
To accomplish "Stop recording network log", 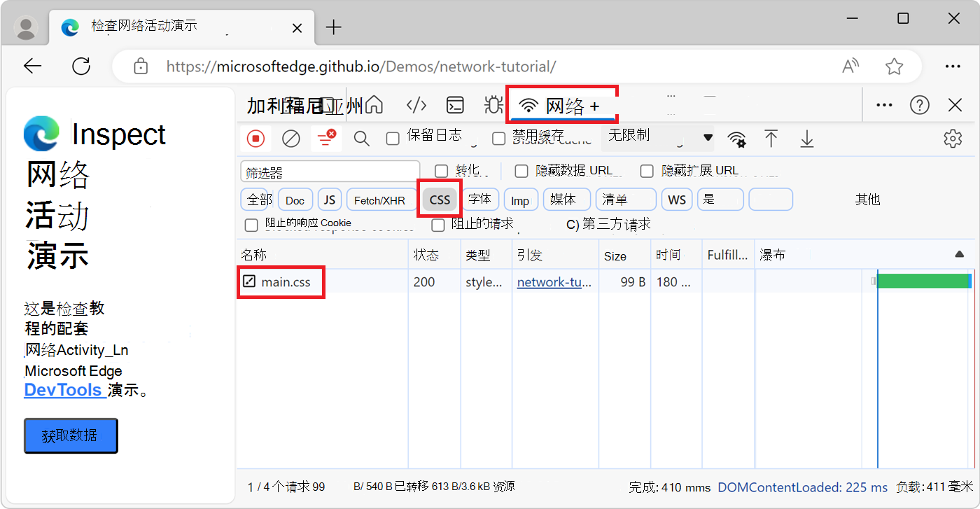I will (x=255, y=139).
